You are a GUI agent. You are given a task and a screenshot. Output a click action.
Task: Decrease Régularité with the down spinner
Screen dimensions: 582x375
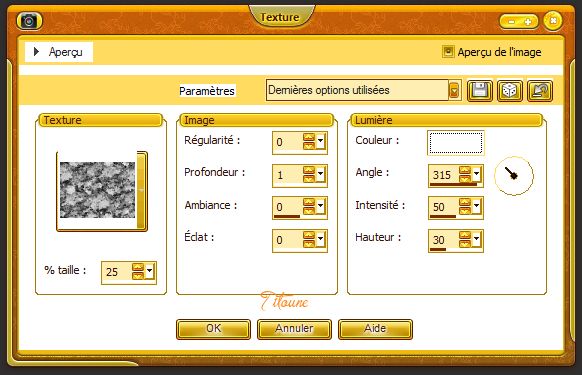click(x=309, y=146)
